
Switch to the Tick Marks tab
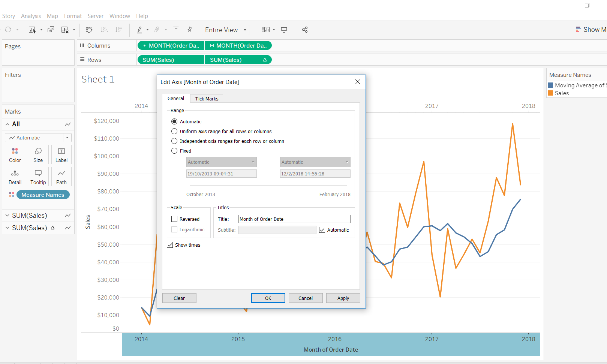207,99
